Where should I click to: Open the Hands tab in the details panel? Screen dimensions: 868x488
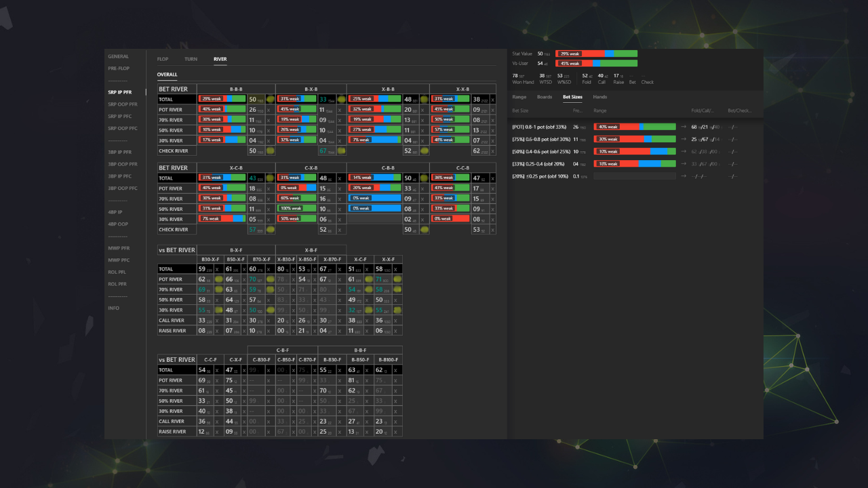click(x=600, y=97)
